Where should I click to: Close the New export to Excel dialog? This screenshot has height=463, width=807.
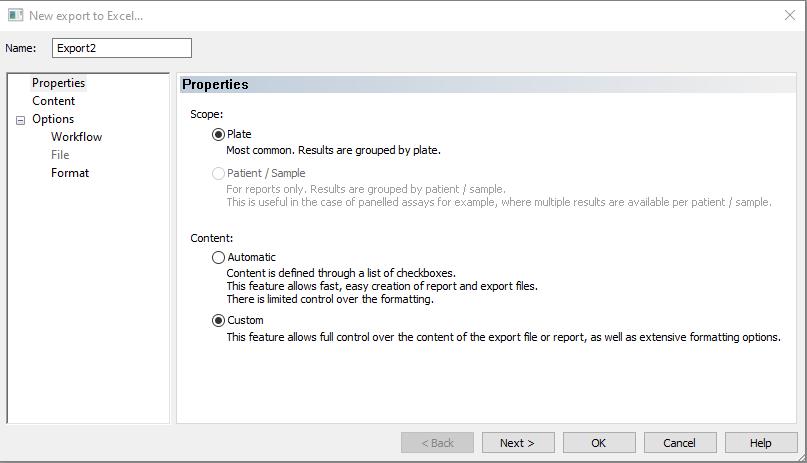point(790,15)
